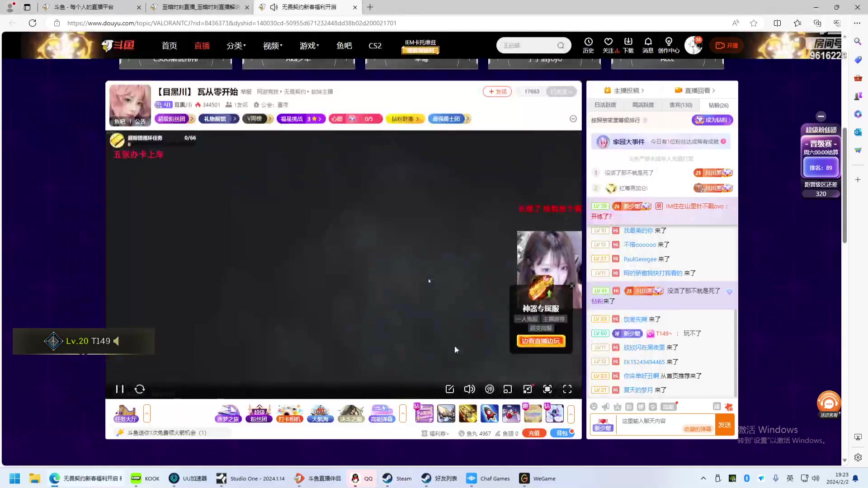
Task: Open the 逐梦之旅 activity icon
Action: [x=228, y=413]
